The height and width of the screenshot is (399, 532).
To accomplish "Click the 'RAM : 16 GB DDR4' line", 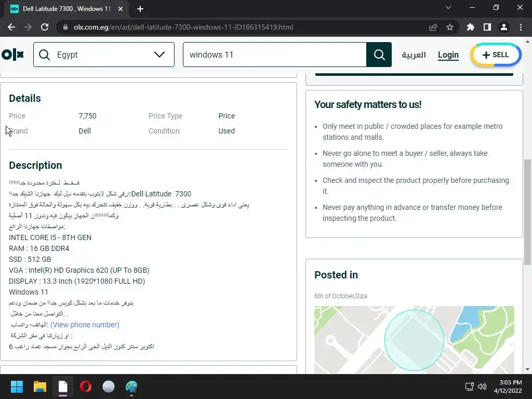I will [39, 248].
